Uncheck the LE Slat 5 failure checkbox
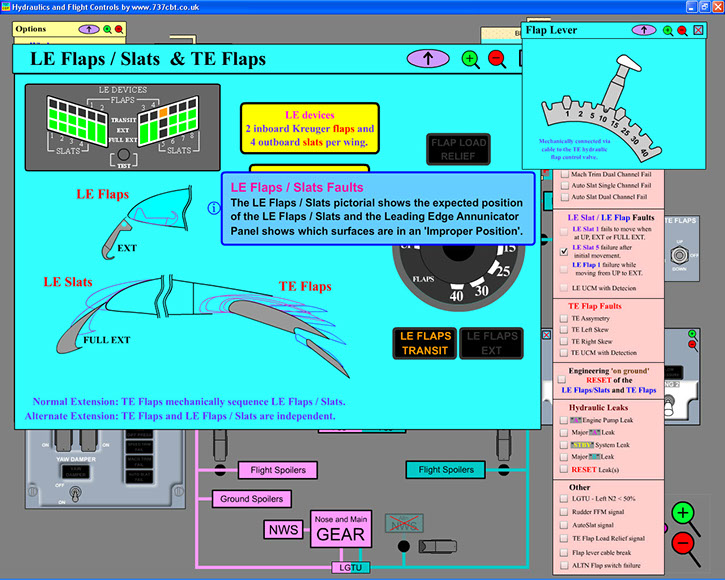 [x=562, y=252]
